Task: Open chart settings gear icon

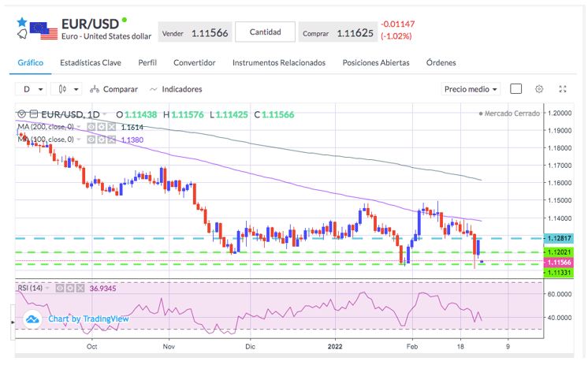Action: tap(539, 89)
